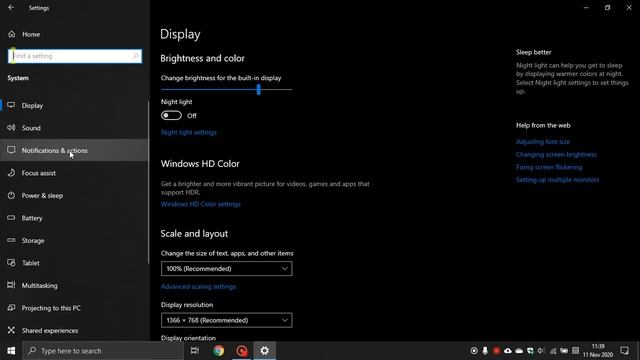
Task: Open the red screen recorder taskbar app
Action: [x=242, y=351]
